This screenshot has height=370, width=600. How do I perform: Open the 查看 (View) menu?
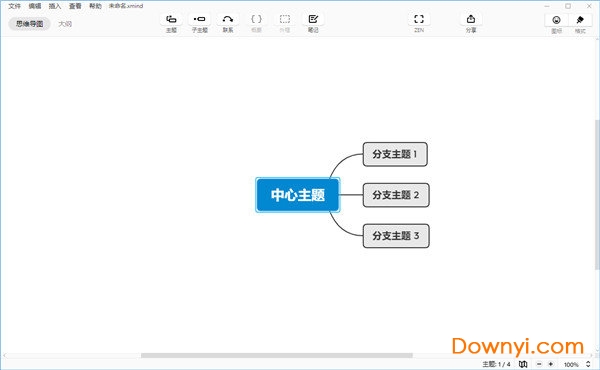tap(75, 6)
